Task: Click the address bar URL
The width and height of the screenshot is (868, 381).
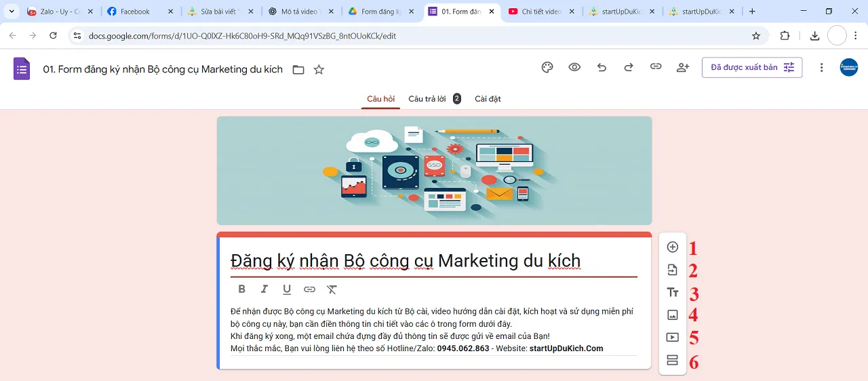Action: tap(242, 36)
